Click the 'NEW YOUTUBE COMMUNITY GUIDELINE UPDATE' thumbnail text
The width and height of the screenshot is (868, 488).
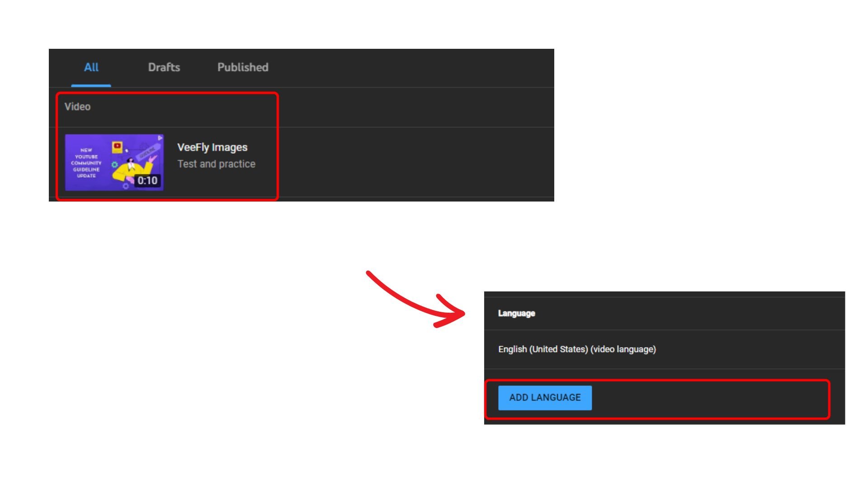point(86,163)
